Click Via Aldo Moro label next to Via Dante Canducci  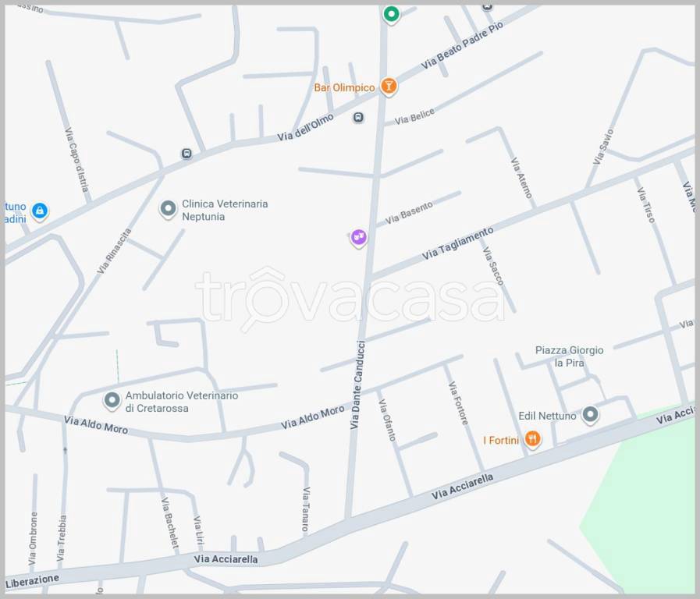[312, 417]
